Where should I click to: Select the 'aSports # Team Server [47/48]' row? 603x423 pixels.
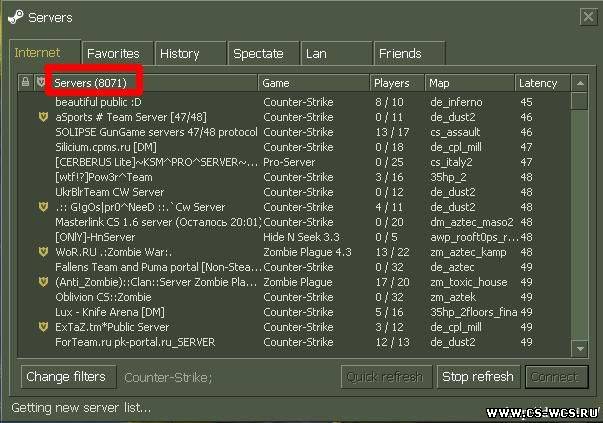(x=294, y=117)
